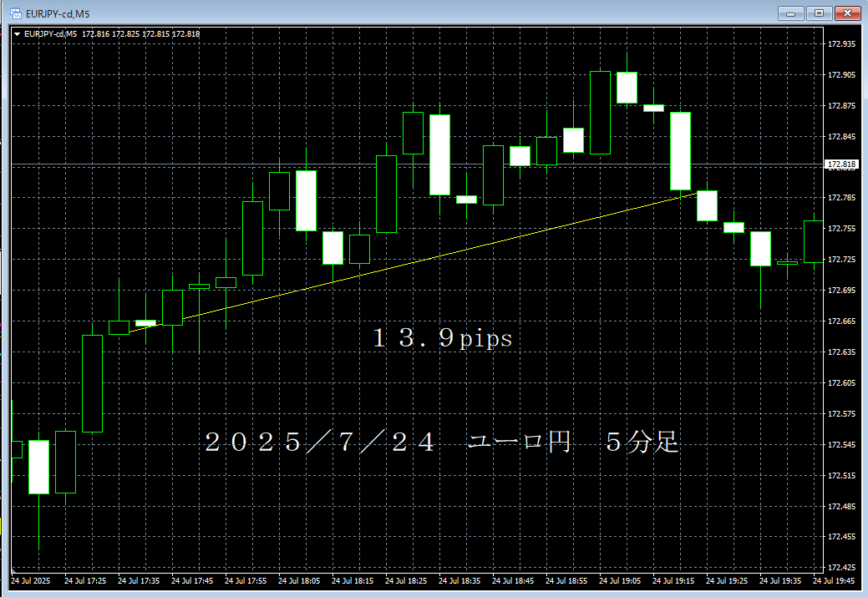
Task: Click the 24 Jul 18:35 time label
Action: pyautogui.click(x=459, y=581)
